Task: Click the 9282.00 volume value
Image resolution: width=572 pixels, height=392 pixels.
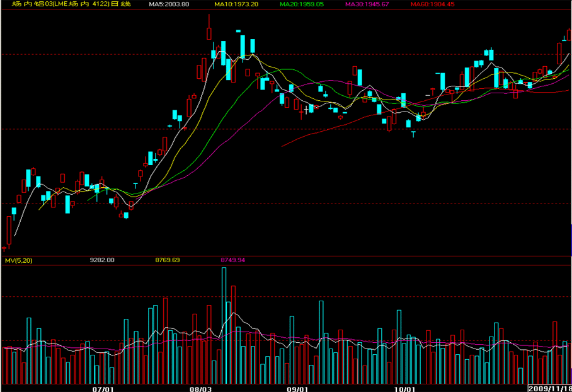Action: 102,260
